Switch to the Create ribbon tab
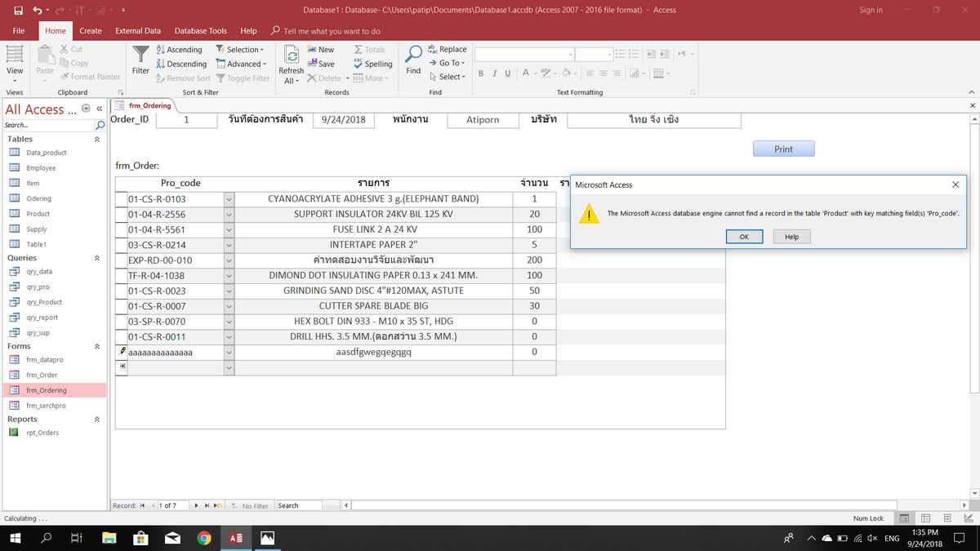Image resolution: width=980 pixels, height=551 pixels. (91, 31)
